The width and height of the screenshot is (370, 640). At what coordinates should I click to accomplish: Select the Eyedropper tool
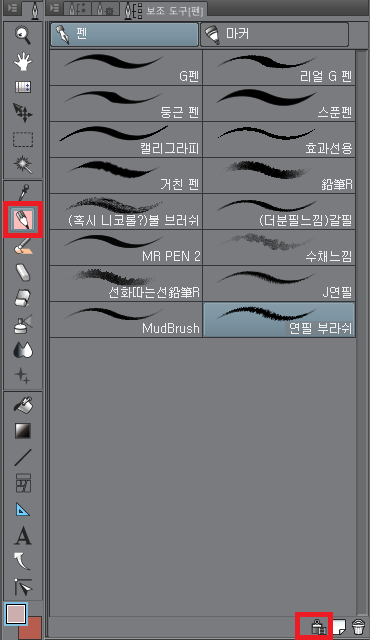(x=23, y=193)
